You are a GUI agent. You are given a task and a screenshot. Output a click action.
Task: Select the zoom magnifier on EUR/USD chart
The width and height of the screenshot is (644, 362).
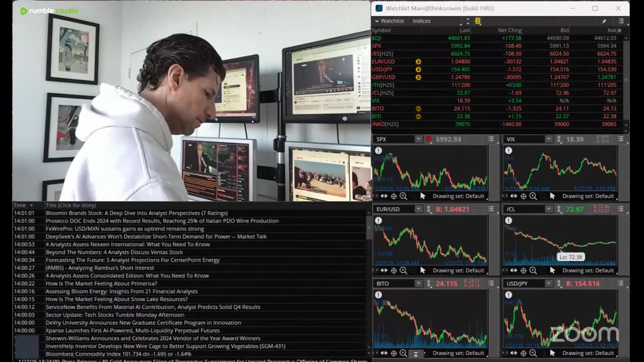[403, 270]
